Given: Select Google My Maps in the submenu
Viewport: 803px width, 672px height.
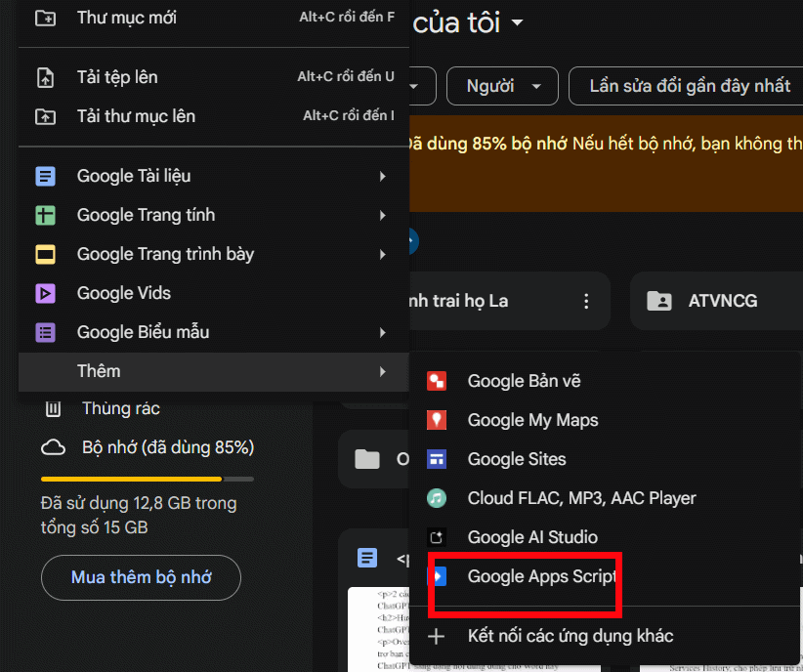Looking at the screenshot, I should point(606,420).
